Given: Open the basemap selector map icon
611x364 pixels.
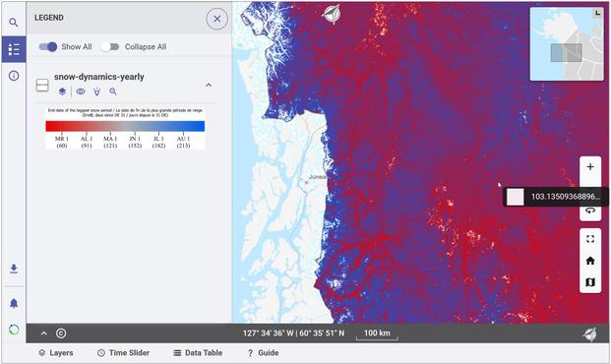Looking at the screenshot, I should pos(590,281).
